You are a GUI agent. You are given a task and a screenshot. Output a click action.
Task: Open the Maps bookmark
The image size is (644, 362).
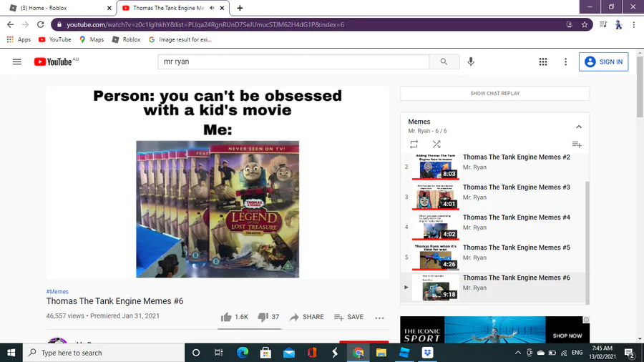pyautogui.click(x=92, y=39)
